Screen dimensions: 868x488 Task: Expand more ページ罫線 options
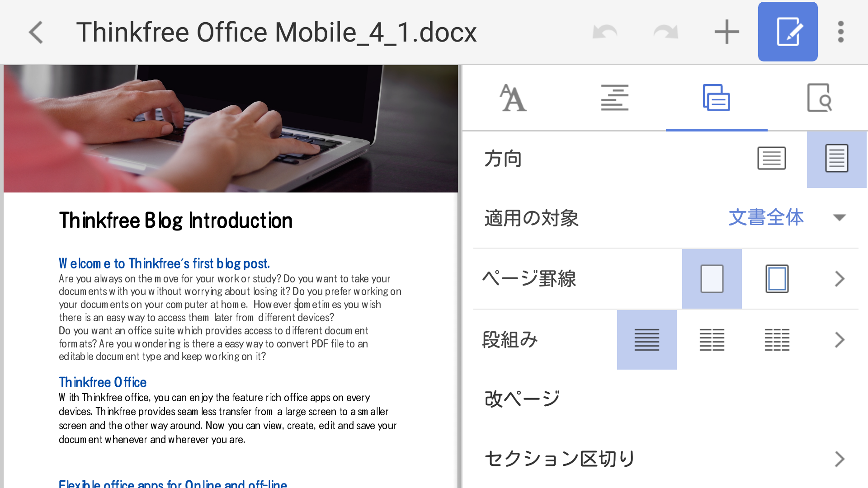point(840,279)
